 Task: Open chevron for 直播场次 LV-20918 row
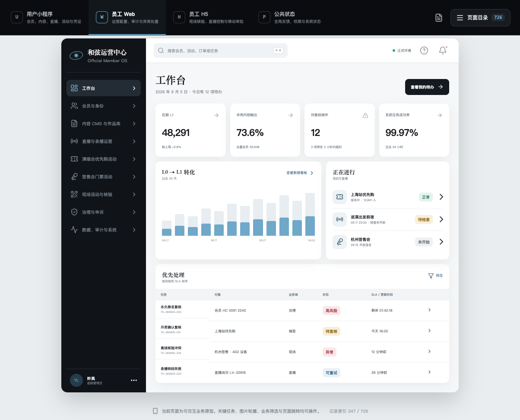429,372
